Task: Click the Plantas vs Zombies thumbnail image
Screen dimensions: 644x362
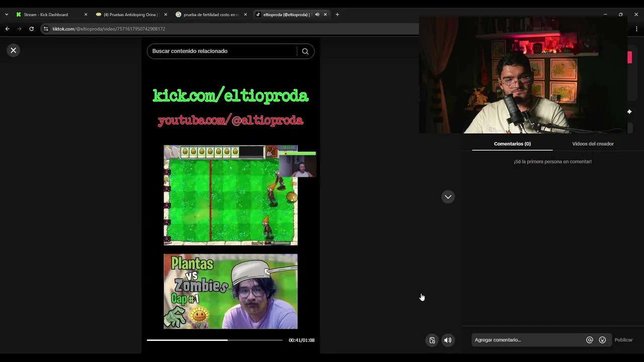Action: [x=230, y=292]
